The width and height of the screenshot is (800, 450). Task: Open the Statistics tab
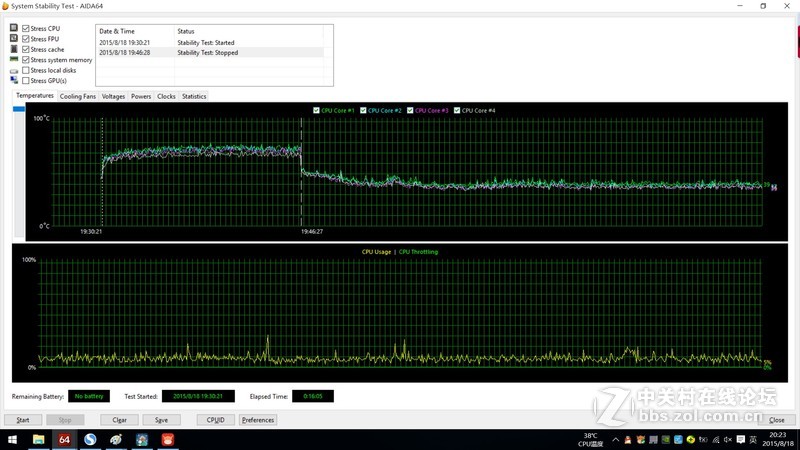click(x=194, y=97)
